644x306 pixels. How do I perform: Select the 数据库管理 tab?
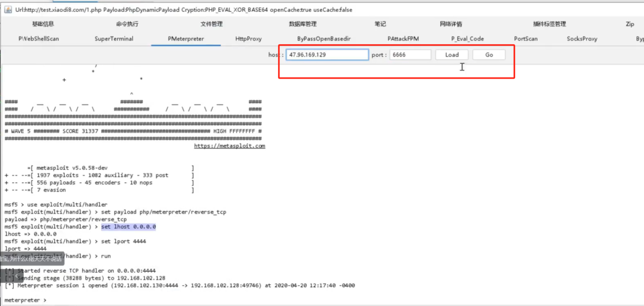coord(303,25)
